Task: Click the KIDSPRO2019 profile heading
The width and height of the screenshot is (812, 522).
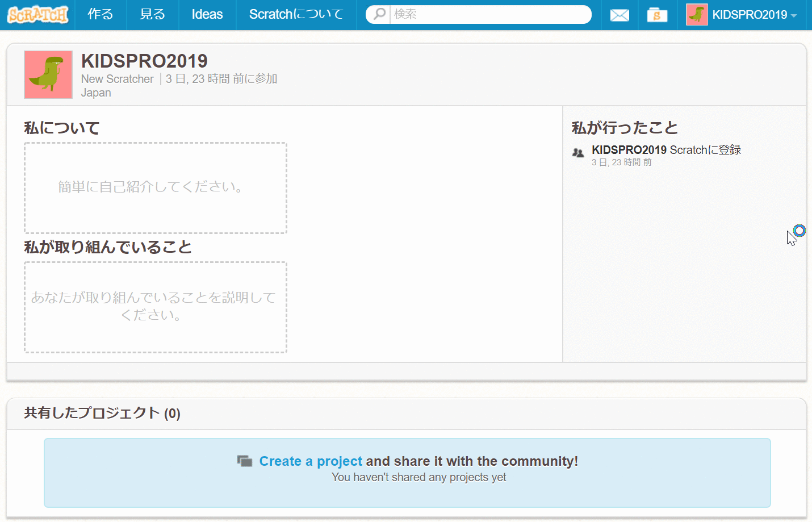Action: 144,61
